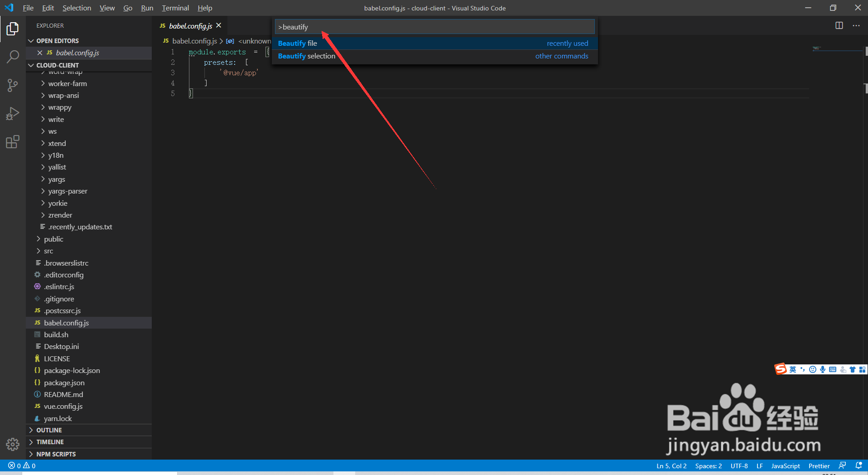
Task: Click babel.config.js in the breadcrumb
Action: [194, 41]
